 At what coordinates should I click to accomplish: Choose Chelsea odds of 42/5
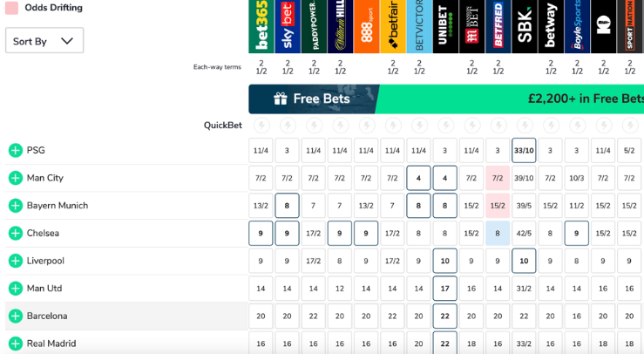pyautogui.click(x=524, y=234)
